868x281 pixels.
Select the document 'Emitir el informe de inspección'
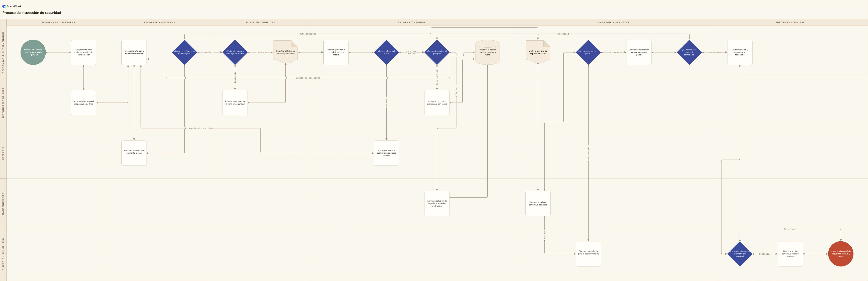pyautogui.click(x=538, y=52)
